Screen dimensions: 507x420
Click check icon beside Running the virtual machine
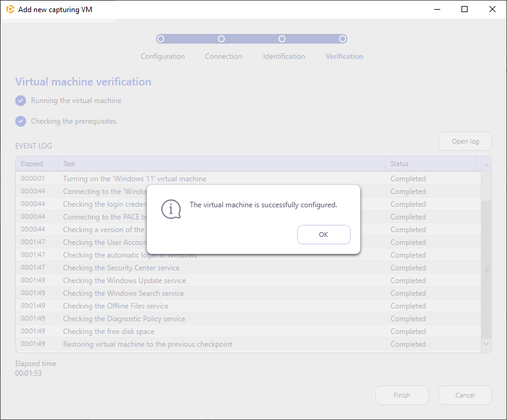(x=21, y=101)
